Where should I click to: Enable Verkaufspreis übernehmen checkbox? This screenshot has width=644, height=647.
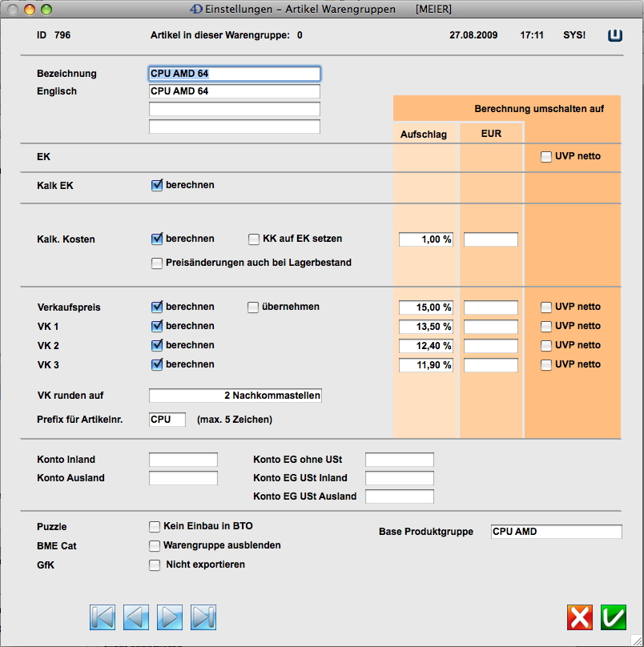coord(253,307)
